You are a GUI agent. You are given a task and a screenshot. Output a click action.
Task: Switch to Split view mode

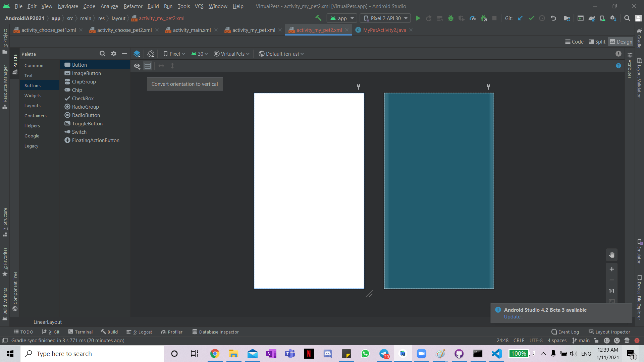(x=597, y=42)
